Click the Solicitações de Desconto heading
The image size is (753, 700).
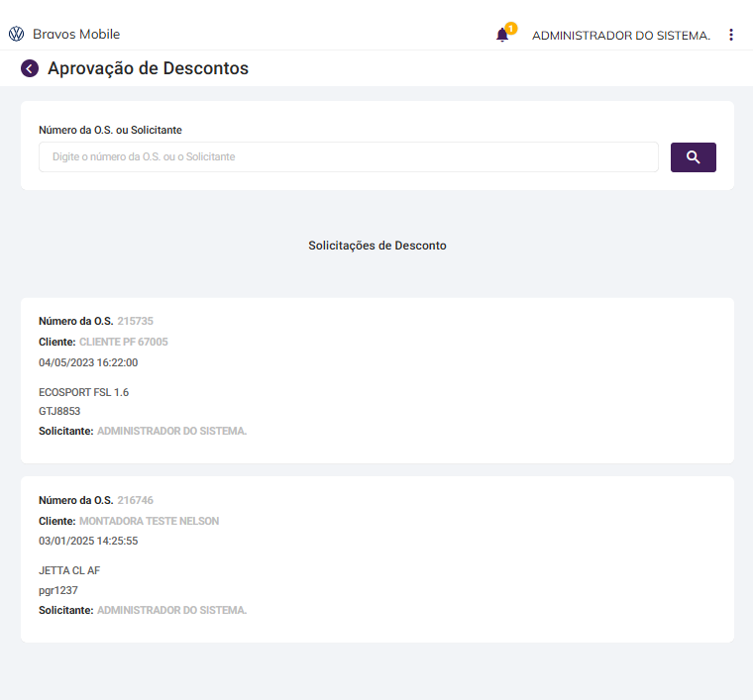(x=377, y=246)
